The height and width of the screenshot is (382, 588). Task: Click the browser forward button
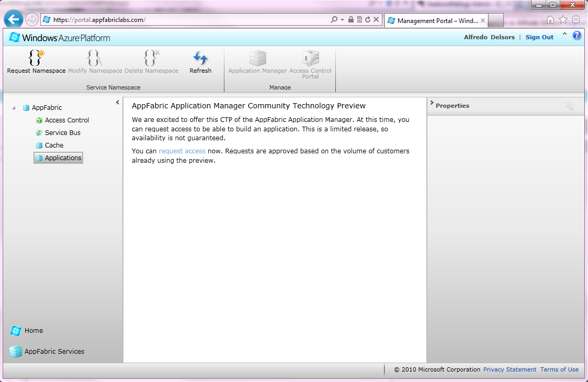(31, 19)
